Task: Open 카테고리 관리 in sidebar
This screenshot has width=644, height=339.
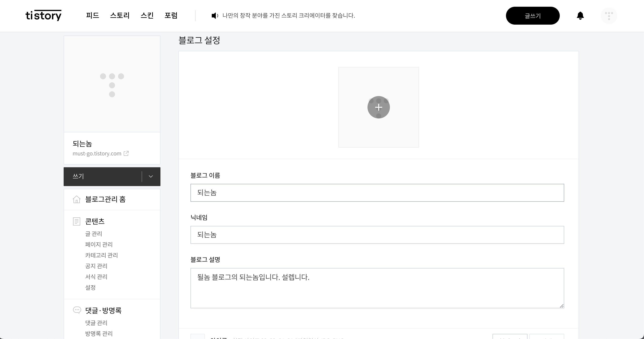Action: tap(101, 255)
